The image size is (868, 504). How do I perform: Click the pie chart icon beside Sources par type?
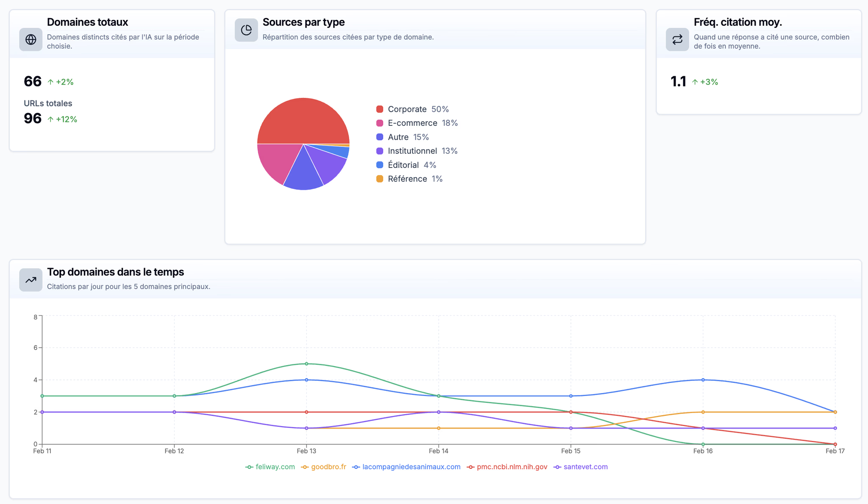click(x=246, y=30)
